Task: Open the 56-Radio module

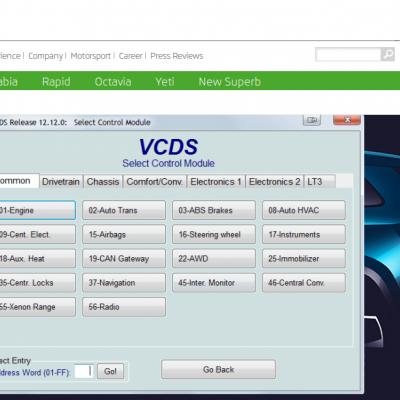Action: pos(124,307)
